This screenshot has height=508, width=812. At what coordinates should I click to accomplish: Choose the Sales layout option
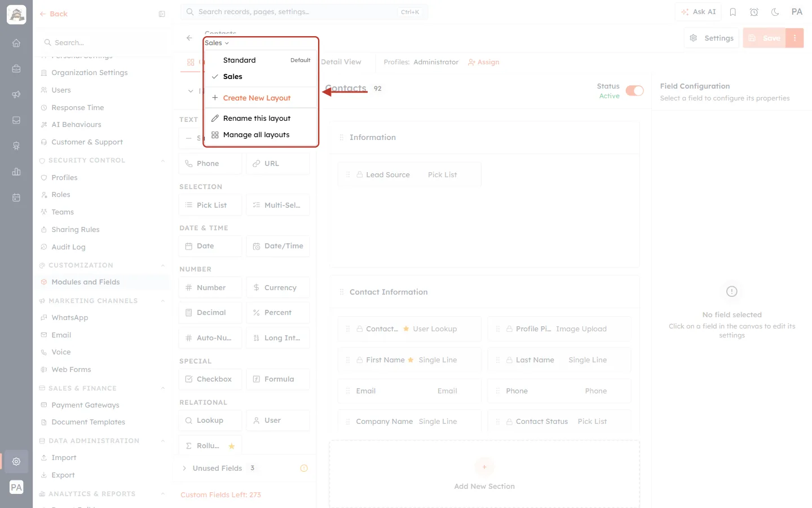pyautogui.click(x=261, y=77)
